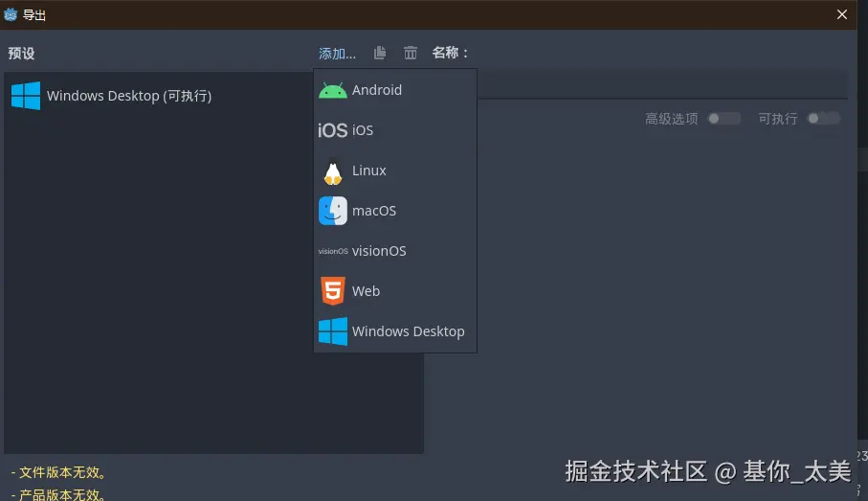The width and height of the screenshot is (868, 501).
Task: Select macOS export platform
Action: tap(395, 211)
